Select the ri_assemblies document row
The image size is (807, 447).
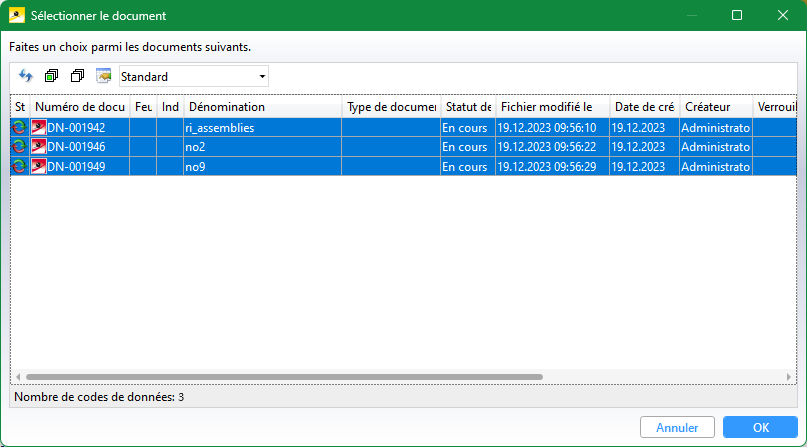point(260,127)
